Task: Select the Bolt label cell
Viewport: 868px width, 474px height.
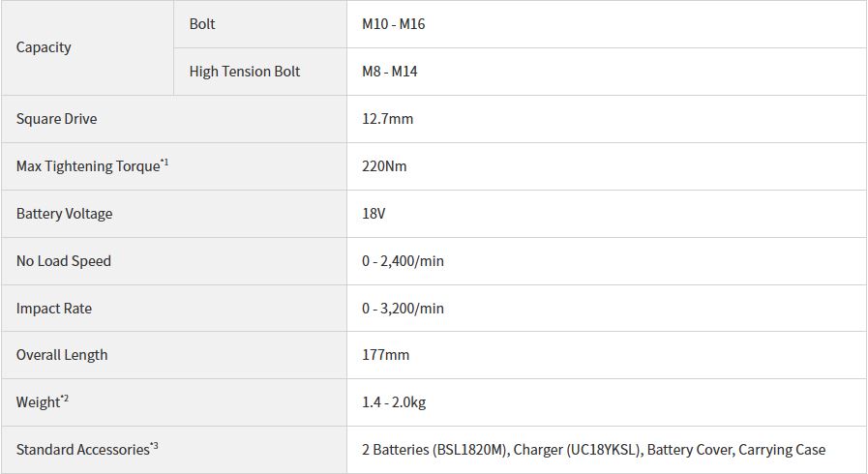Action: [x=260, y=24]
